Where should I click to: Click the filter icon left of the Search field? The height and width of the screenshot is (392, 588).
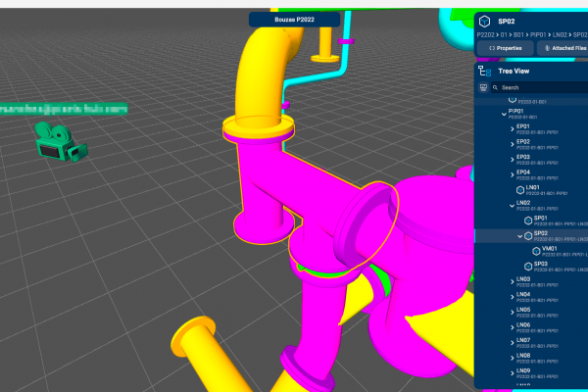coord(483,87)
